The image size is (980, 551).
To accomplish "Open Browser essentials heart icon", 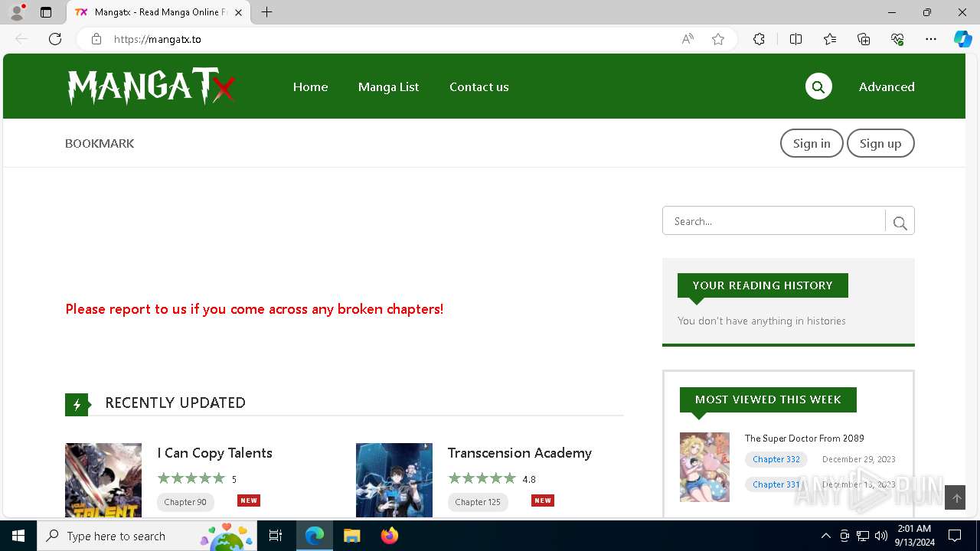I will pos(897,39).
